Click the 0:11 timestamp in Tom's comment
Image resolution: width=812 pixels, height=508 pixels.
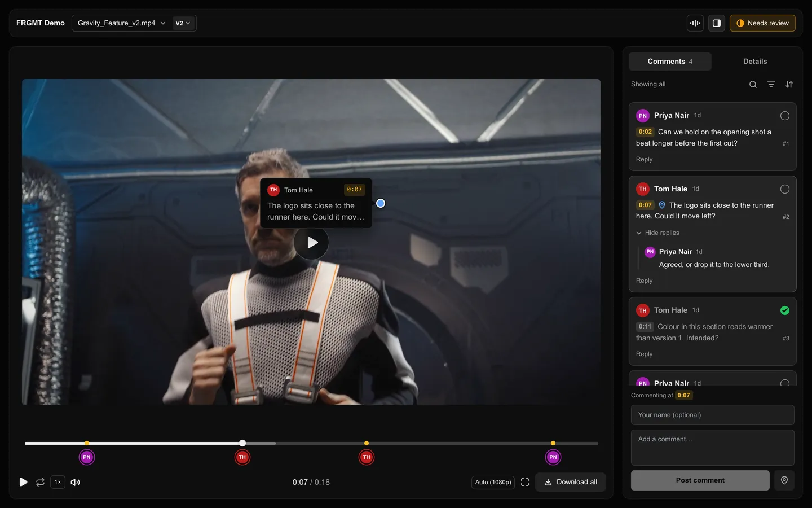pos(645,326)
